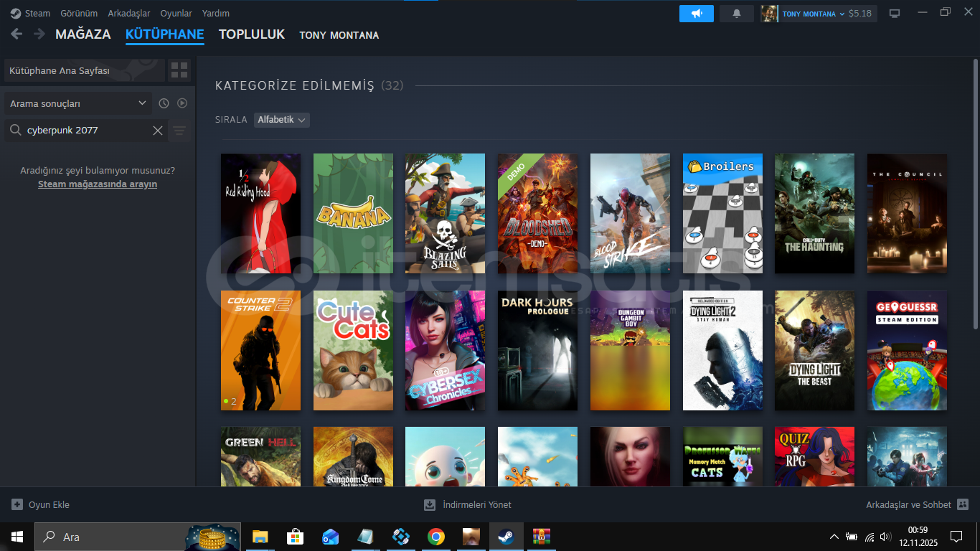Open the Alfabetik sort dropdown
The width and height of the screenshot is (980, 551).
tap(282, 120)
